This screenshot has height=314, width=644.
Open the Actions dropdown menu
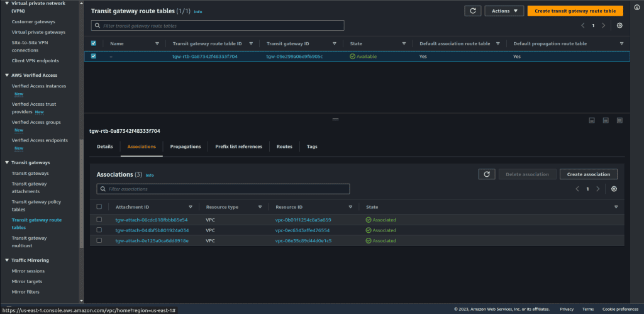coord(504,11)
